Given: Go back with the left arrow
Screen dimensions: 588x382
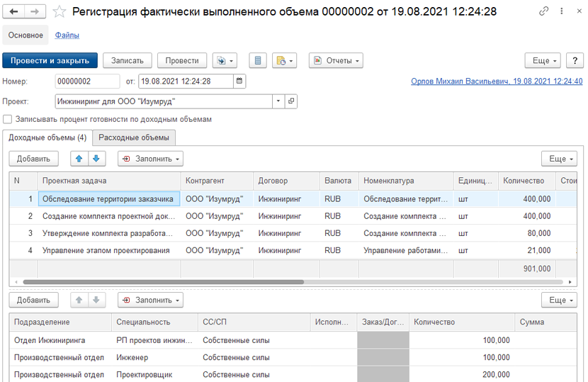Looking at the screenshot, I should tap(13, 11).
